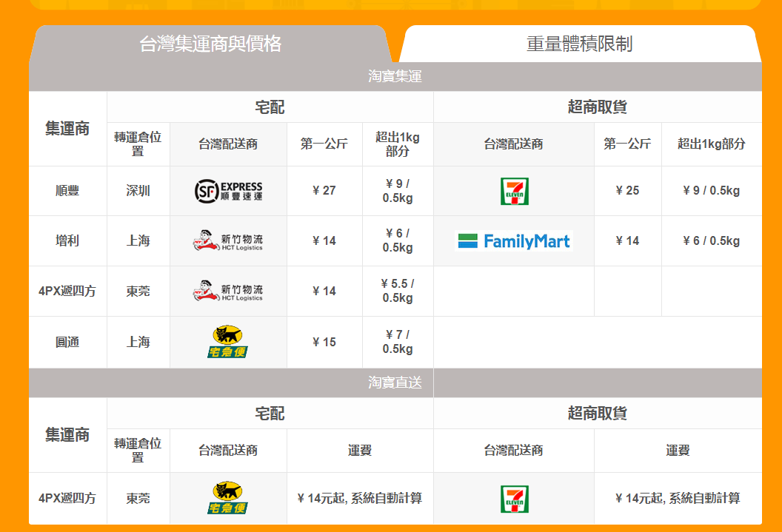Click the 順豐 carrier name
Screen dimensions: 782x532
click(x=67, y=191)
